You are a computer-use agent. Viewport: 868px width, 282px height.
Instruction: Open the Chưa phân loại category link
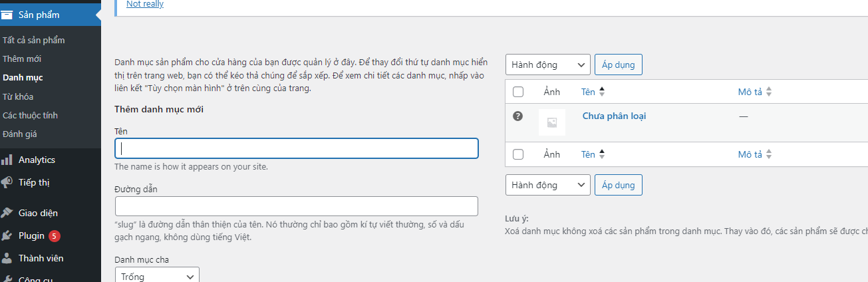(x=614, y=116)
